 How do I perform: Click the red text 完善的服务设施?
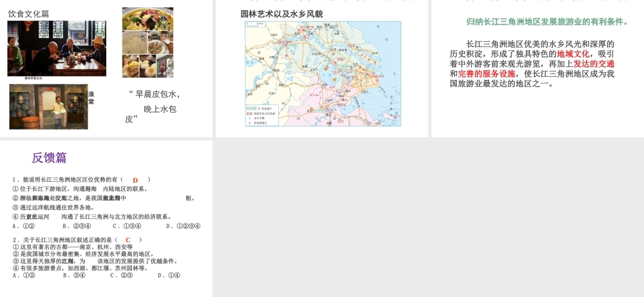[487, 73]
